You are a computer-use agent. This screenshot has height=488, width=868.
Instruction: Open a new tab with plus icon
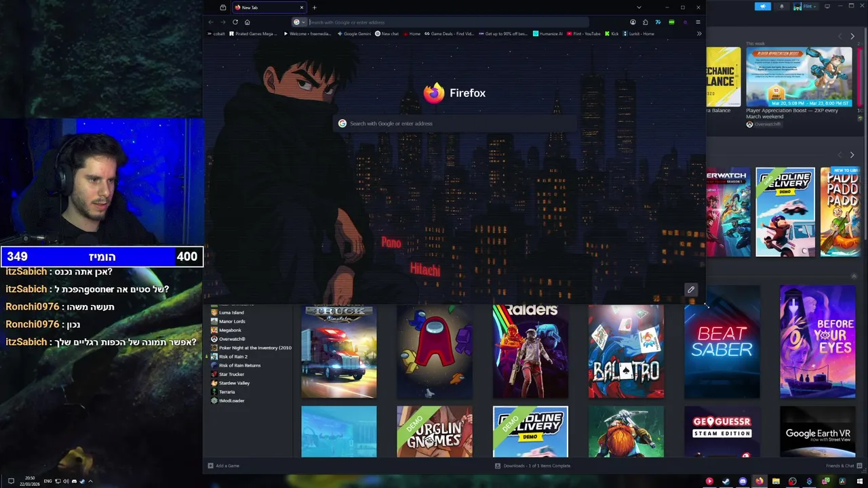314,7
